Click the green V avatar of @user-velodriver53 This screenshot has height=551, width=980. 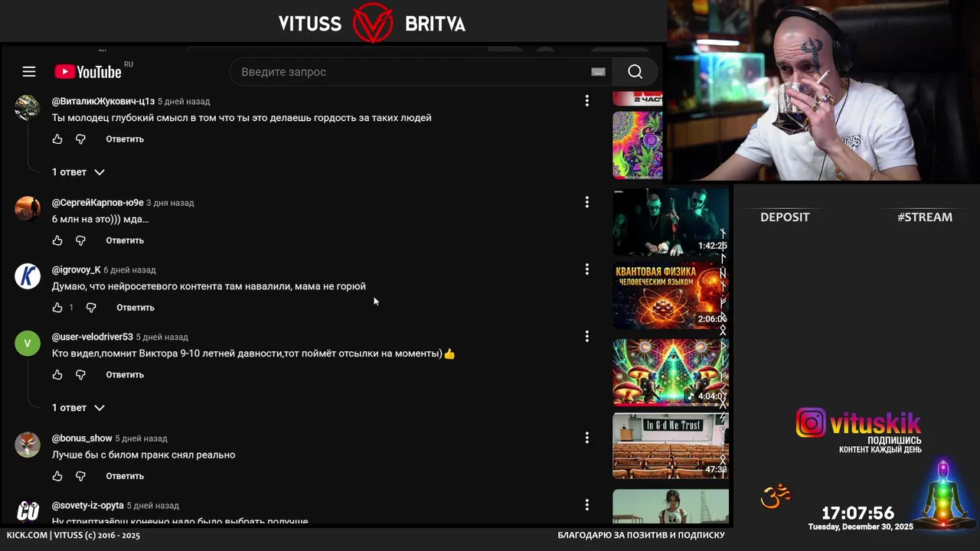28,343
